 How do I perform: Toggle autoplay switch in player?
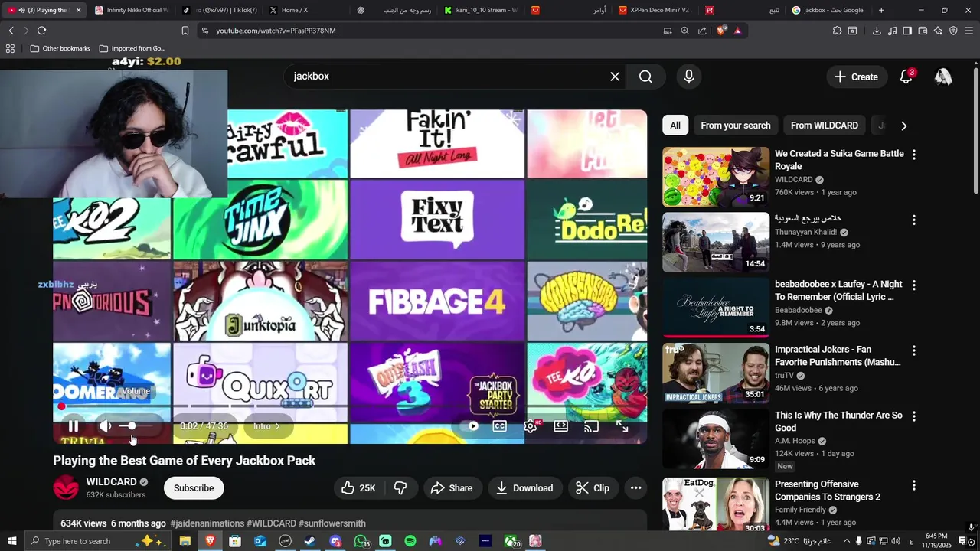coord(469,426)
